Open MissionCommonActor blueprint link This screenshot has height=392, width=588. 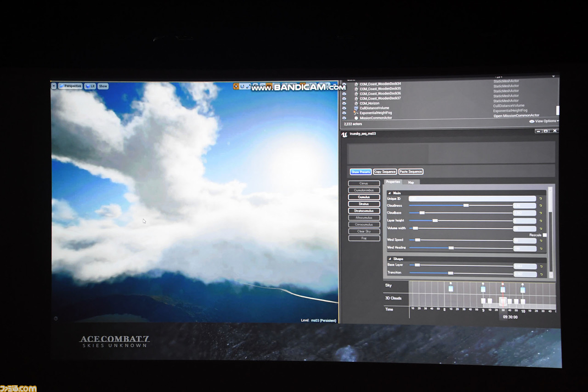point(516,116)
